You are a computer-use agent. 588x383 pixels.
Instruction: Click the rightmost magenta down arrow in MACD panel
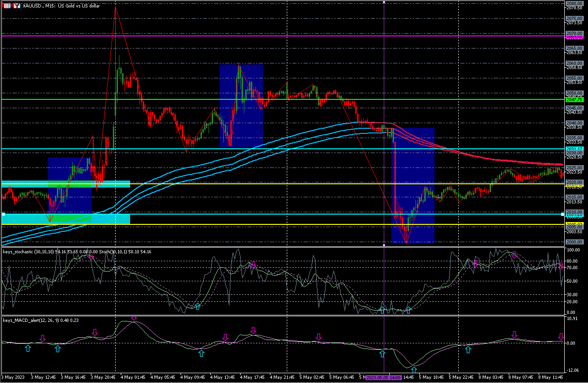[561, 336]
